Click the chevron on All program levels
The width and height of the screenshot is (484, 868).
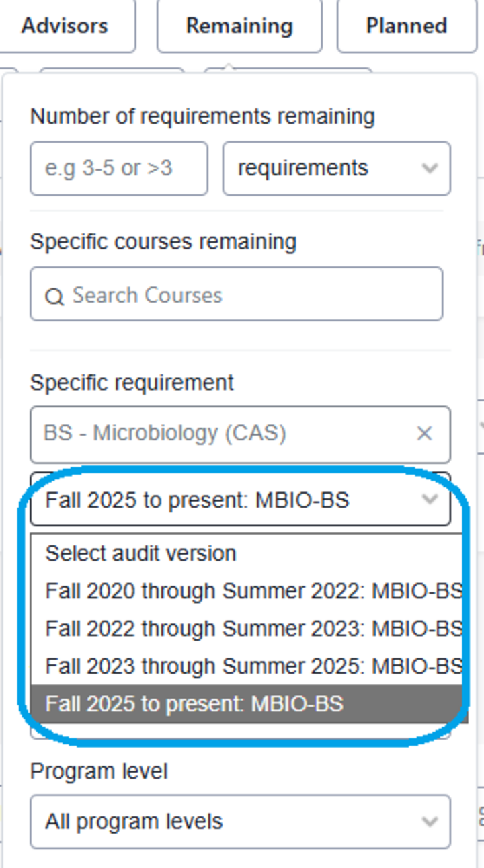coord(430,821)
